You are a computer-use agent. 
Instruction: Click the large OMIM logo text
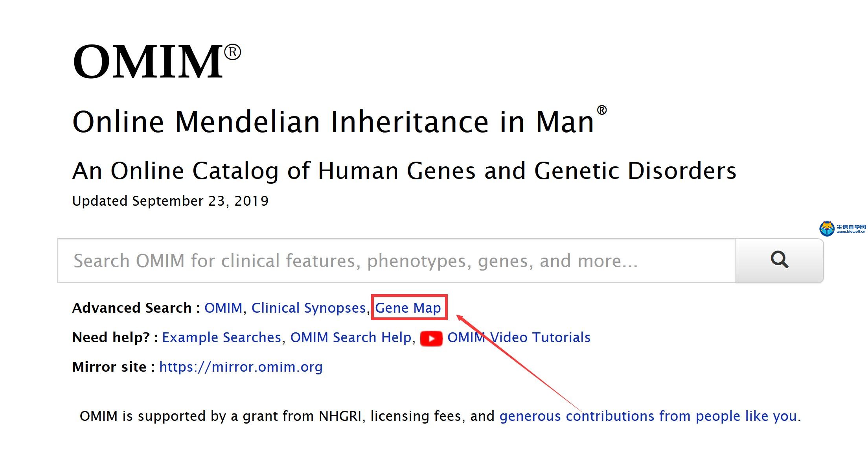pos(157,61)
